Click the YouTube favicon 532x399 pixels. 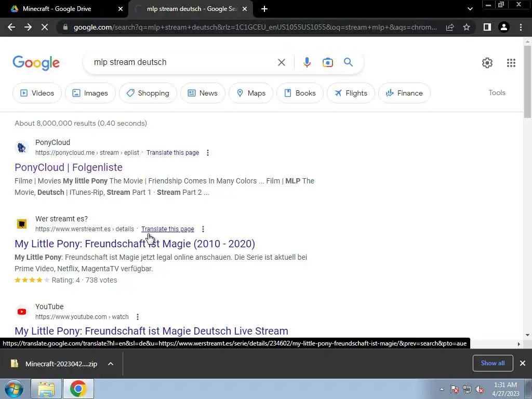coord(22,312)
